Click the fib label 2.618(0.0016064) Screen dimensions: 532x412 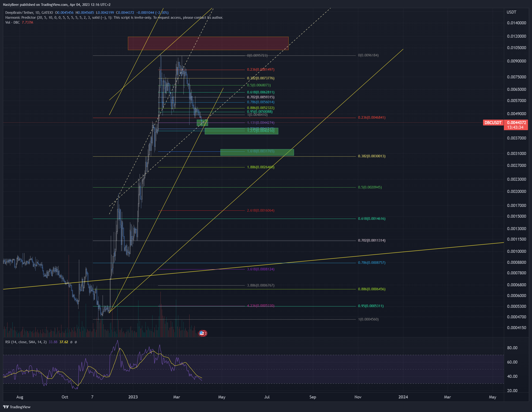point(261,210)
